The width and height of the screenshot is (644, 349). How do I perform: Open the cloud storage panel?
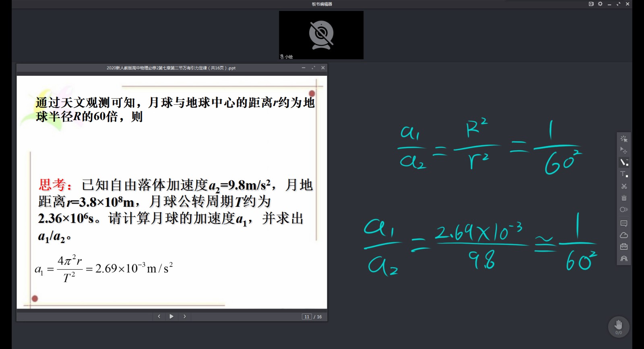pyautogui.click(x=624, y=235)
